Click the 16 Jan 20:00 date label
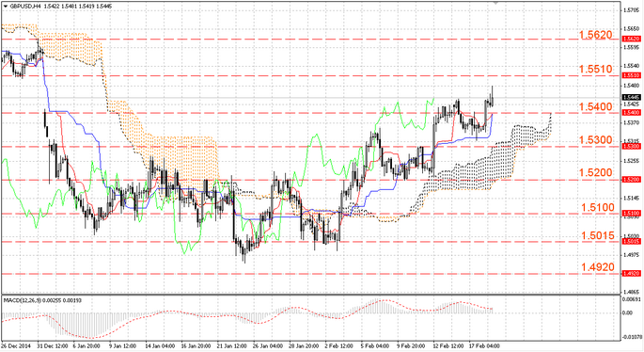Viewport: 644px width, 352px height. [196, 345]
